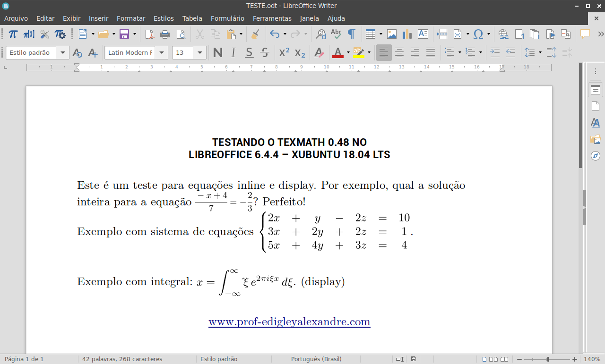The image size is (605, 364).
Task: Open recent documents dropdown arrow
Action: [x=114, y=34]
